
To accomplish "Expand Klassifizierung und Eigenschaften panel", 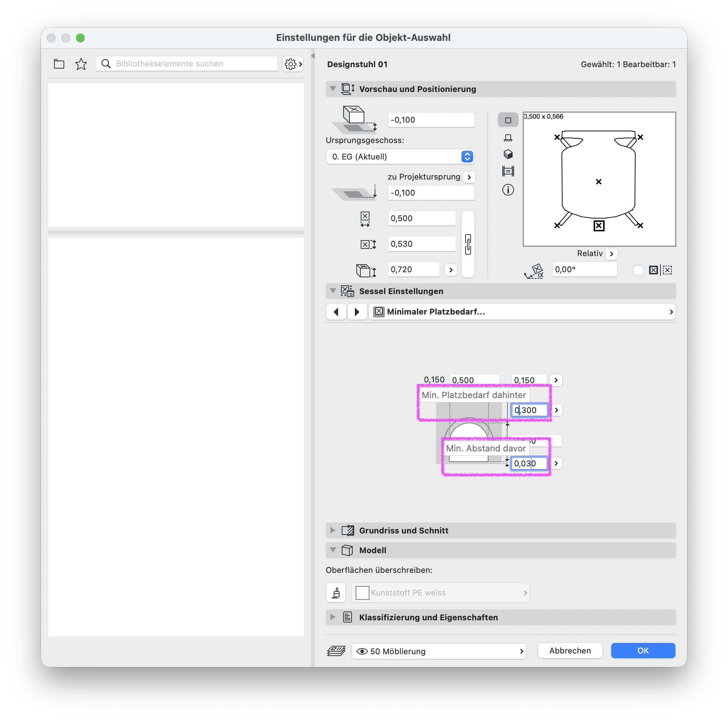I will point(333,617).
